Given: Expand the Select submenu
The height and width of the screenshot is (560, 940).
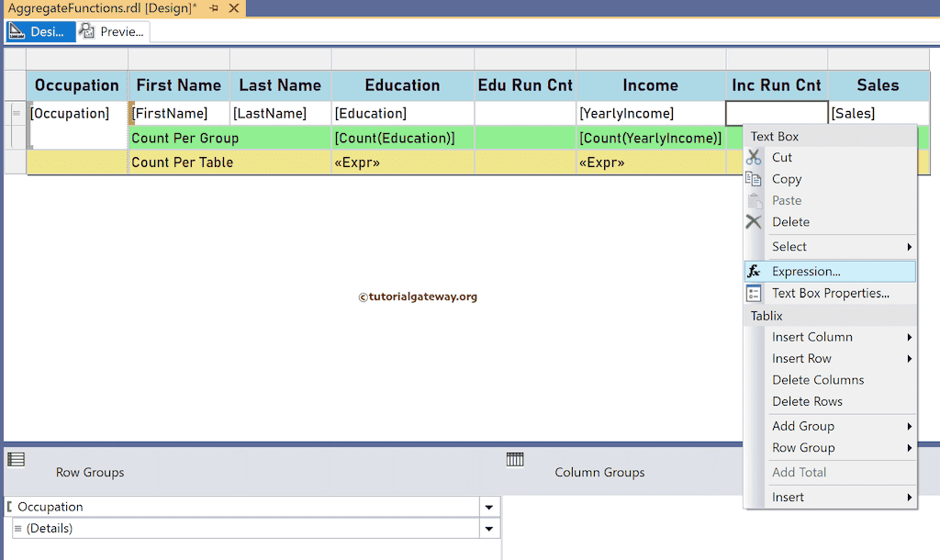Looking at the screenshot, I should tap(830, 246).
